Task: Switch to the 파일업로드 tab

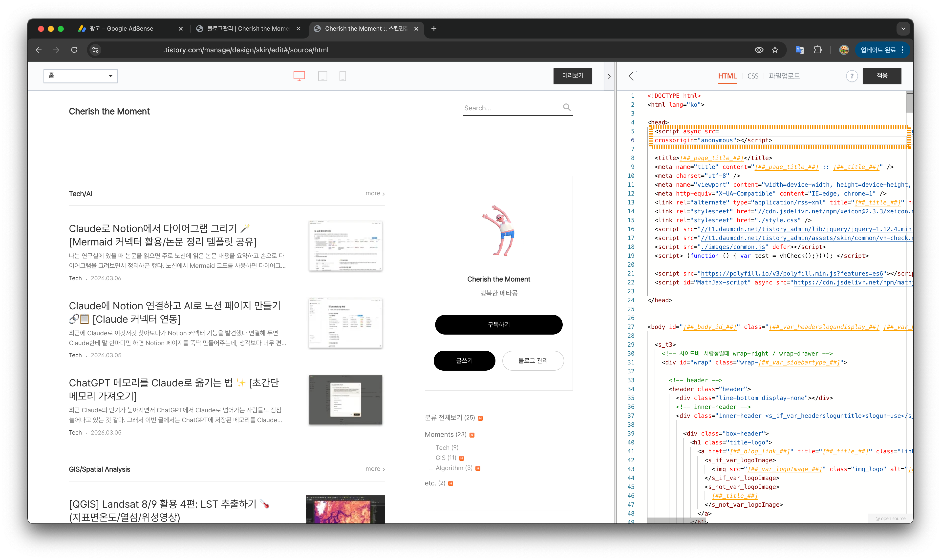Action: tap(784, 76)
